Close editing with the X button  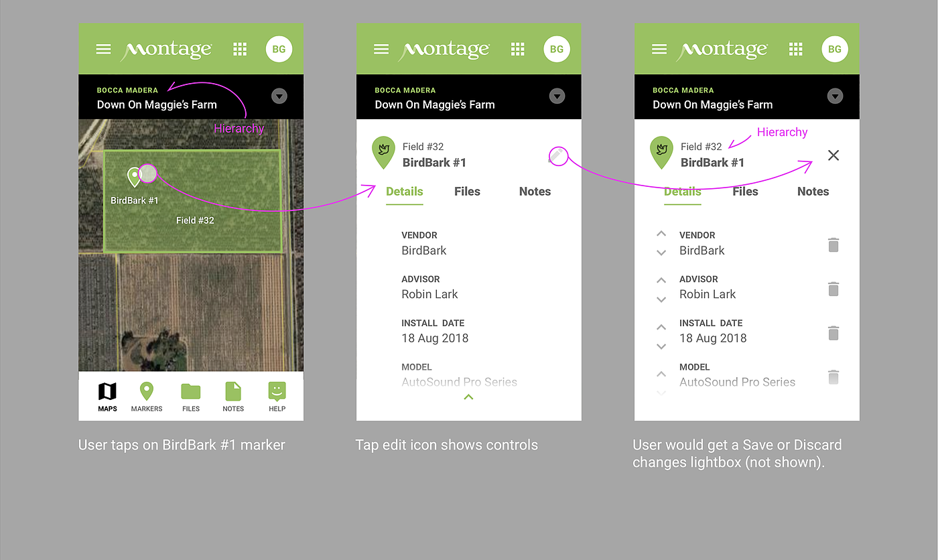point(833,155)
